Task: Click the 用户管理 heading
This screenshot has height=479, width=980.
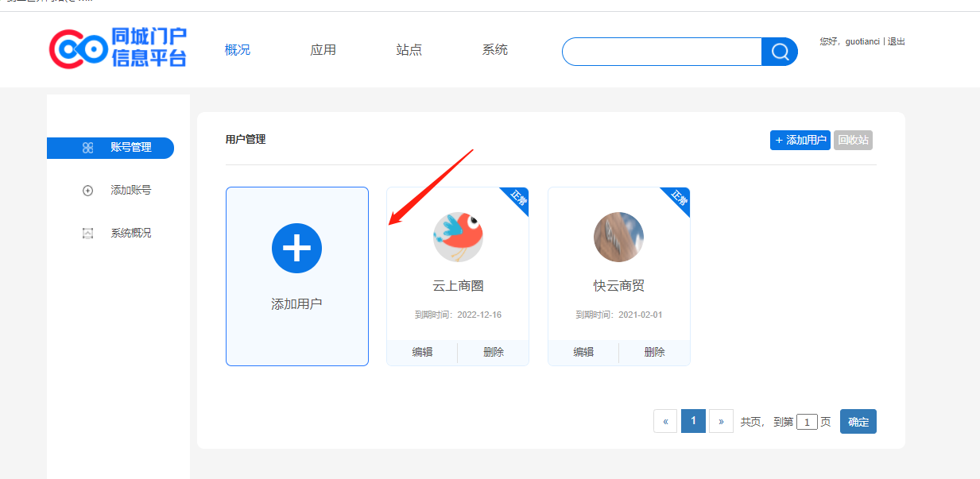Action: [246, 139]
